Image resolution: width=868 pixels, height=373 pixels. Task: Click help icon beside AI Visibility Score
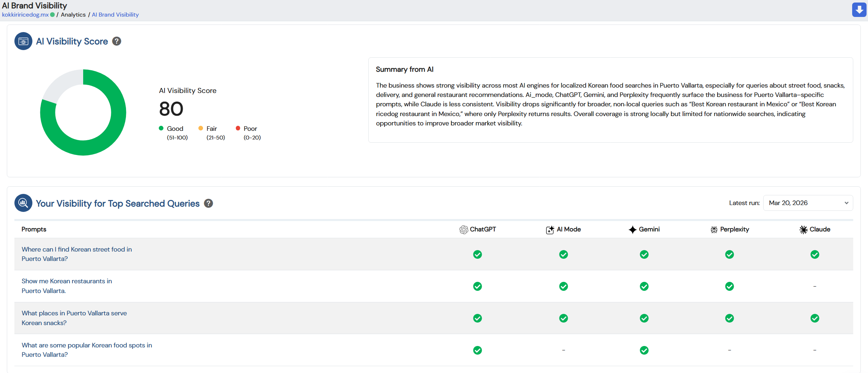[x=117, y=41]
